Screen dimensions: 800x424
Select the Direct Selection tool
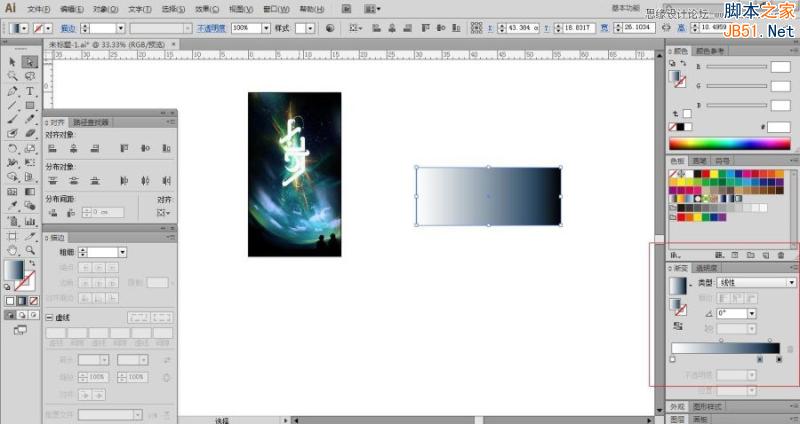click(30, 62)
